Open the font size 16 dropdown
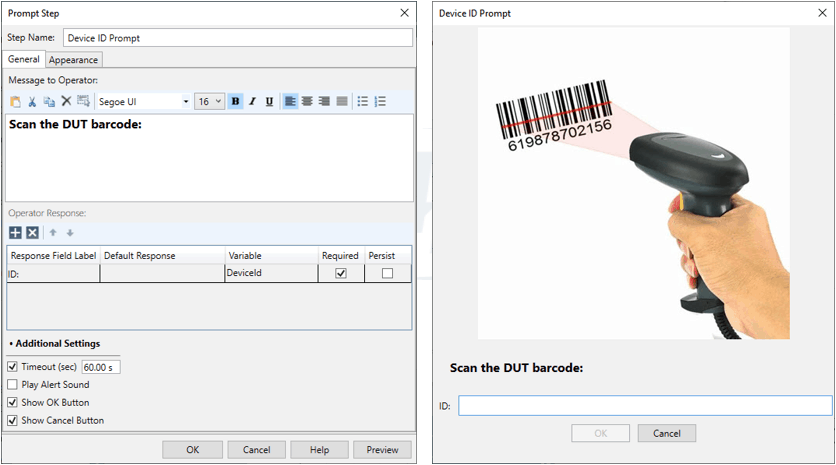The width and height of the screenshot is (836, 465). [x=210, y=102]
